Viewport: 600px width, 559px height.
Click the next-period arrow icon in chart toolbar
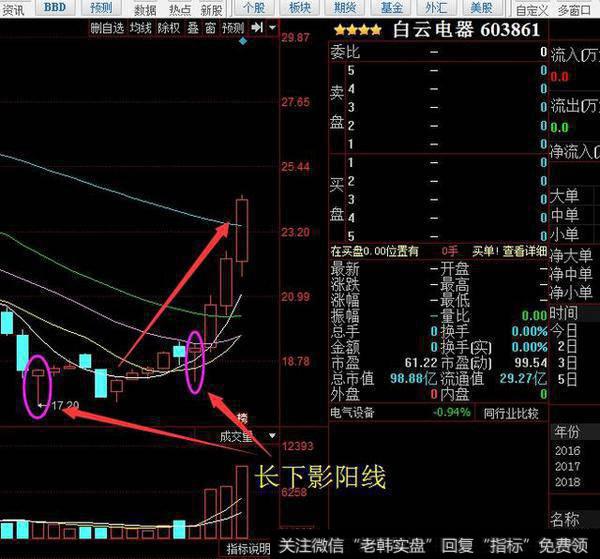(259, 28)
